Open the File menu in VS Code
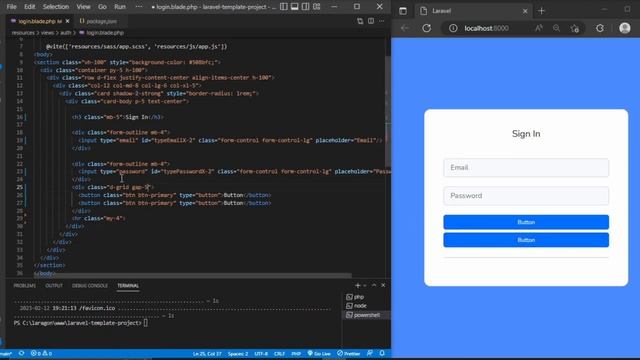The width and height of the screenshot is (640, 360). pyautogui.click(x=11, y=7)
